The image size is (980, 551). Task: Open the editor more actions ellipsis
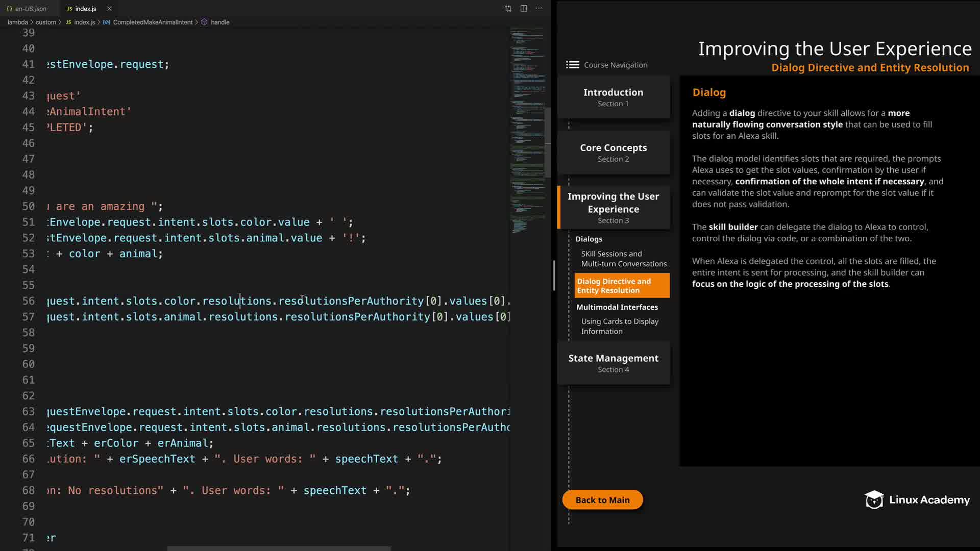tap(539, 9)
